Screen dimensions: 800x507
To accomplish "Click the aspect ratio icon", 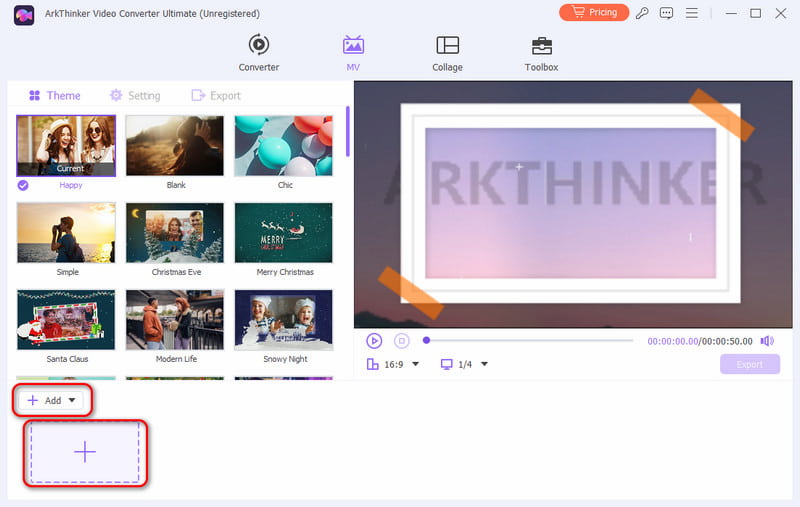I will tap(373, 364).
